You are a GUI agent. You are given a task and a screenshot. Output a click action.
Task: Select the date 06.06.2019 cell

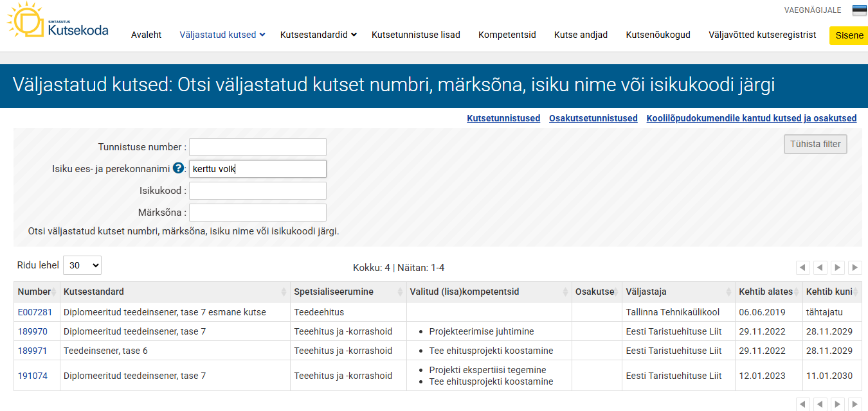pyautogui.click(x=769, y=312)
